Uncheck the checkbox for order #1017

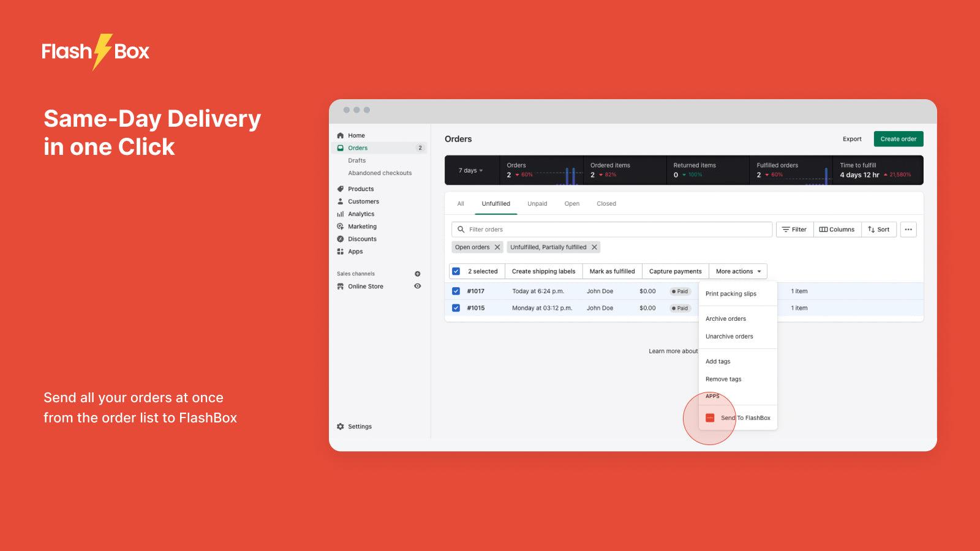click(456, 291)
